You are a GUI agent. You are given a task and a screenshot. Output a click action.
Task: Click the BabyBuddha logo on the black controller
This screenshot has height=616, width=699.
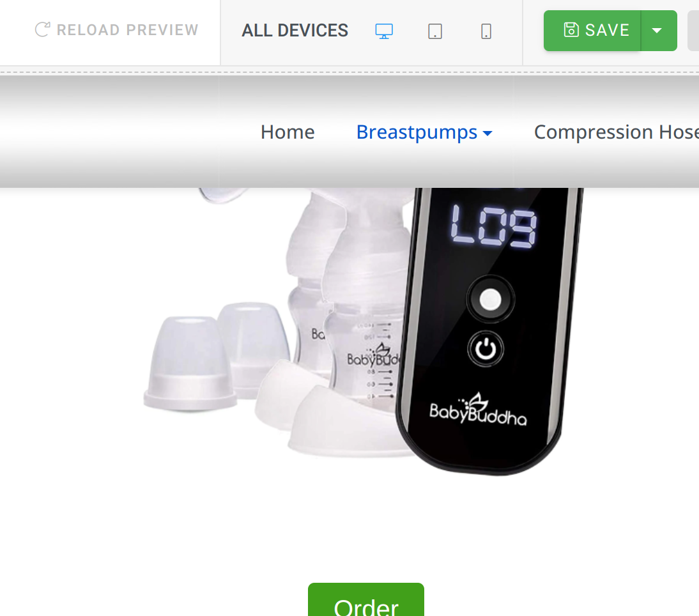tap(478, 409)
